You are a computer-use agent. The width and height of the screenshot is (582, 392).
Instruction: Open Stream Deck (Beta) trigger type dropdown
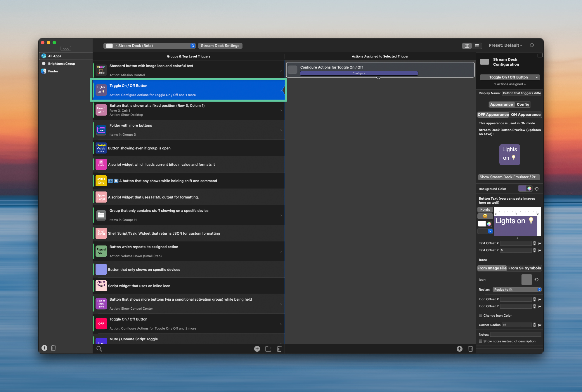tap(150, 46)
